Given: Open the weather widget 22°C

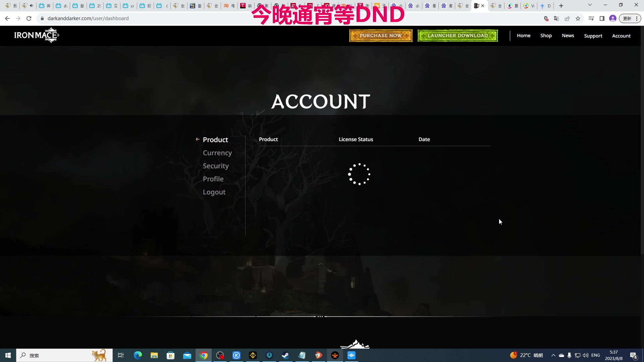Looking at the screenshot, I should (526, 355).
